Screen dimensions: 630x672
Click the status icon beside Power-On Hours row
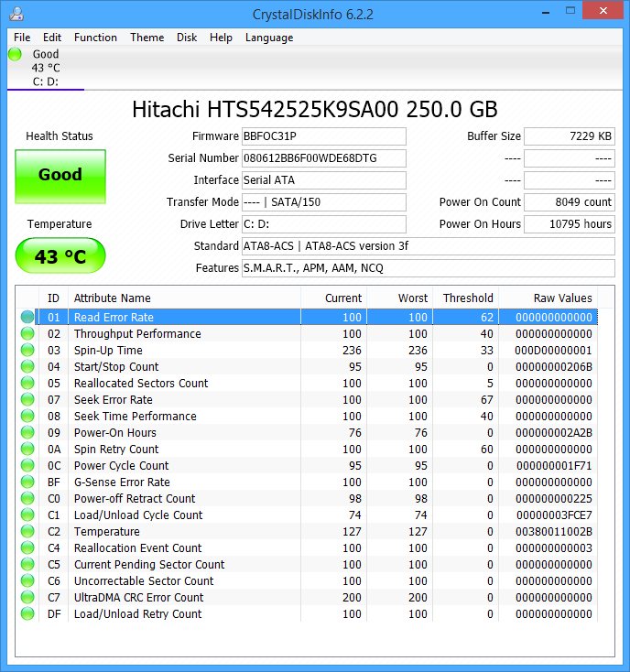click(x=27, y=433)
